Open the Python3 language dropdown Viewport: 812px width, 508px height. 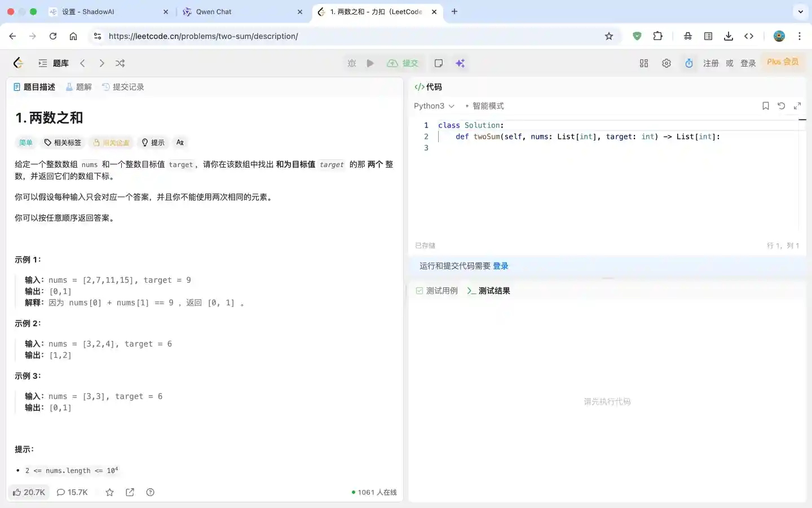point(434,106)
